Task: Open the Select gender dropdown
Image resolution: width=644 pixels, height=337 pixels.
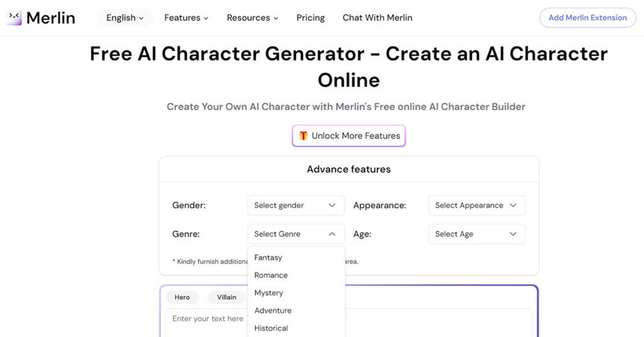Action: tap(296, 206)
